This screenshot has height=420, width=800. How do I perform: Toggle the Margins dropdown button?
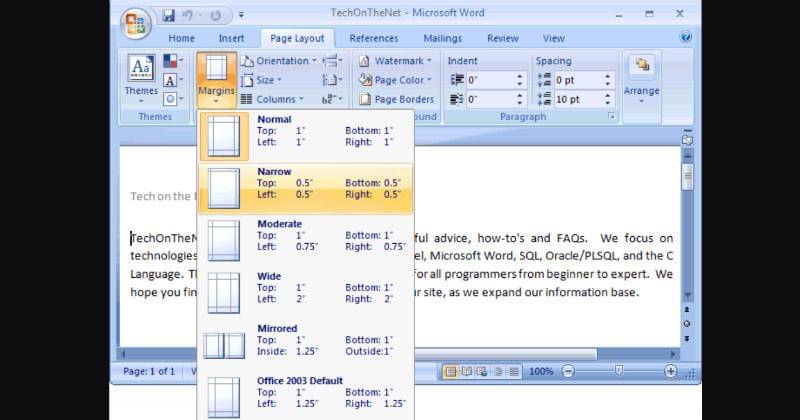tap(216, 80)
